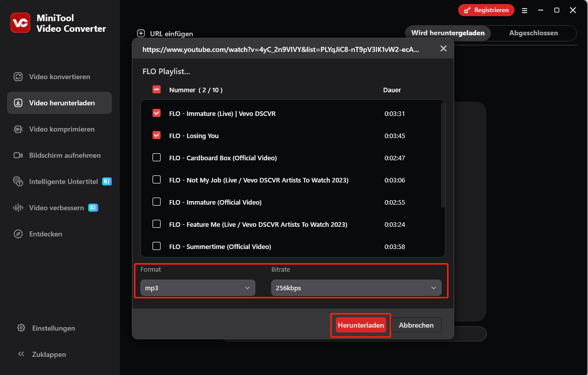Click the Zuklappen double-chevron icon
588x375 pixels.
[x=21, y=354]
